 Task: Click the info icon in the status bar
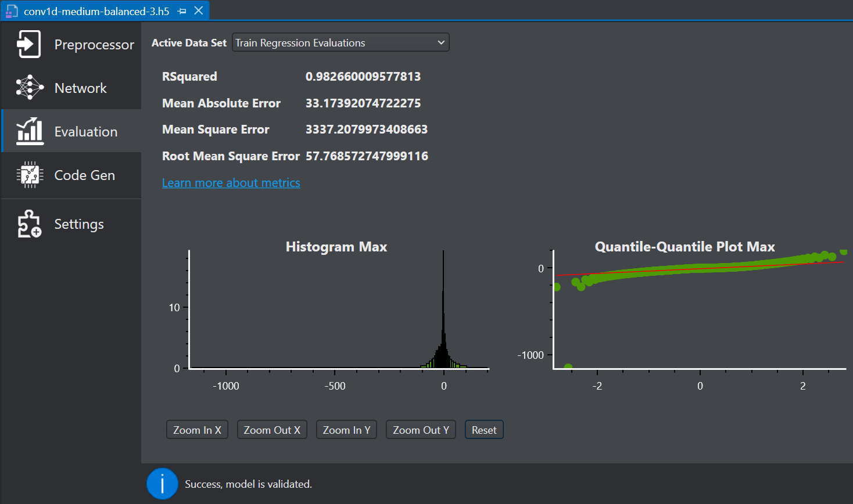[x=162, y=484]
